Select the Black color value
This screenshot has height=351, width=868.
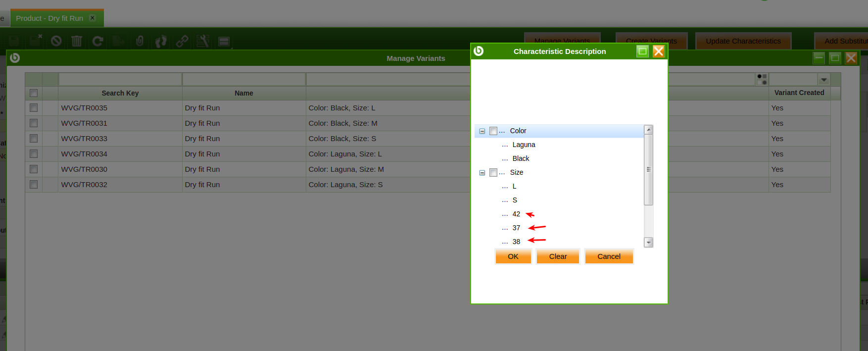tap(521, 158)
